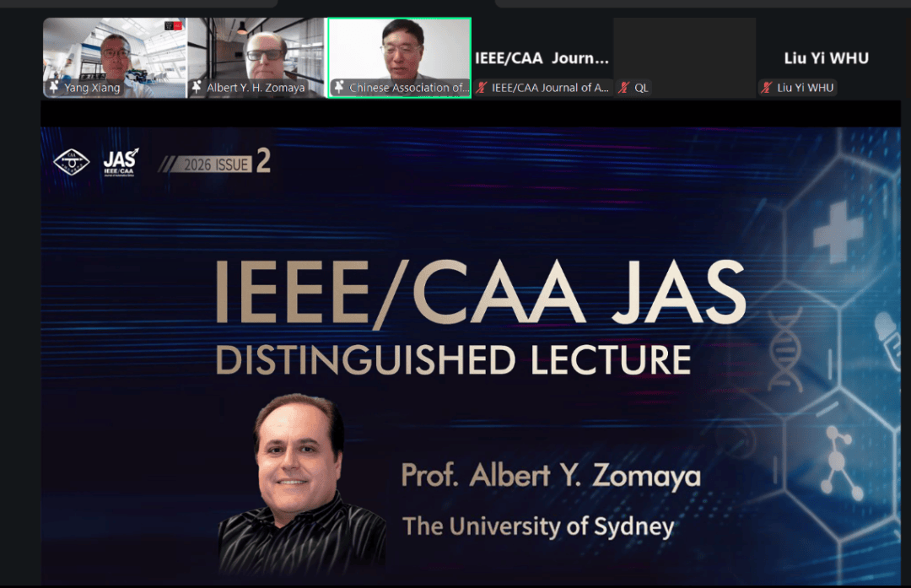
Task: Click the JAS IEEE/CAA logo on slide
Action: (x=120, y=162)
